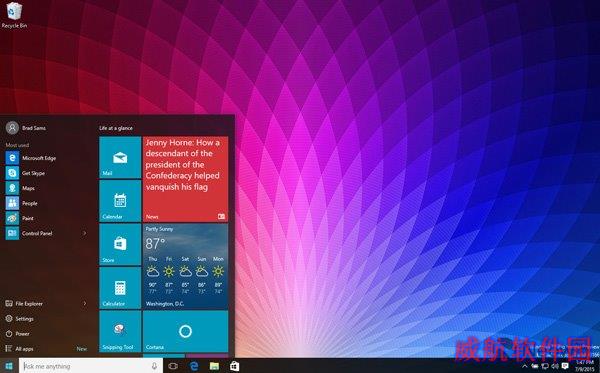This screenshot has height=373, width=600.
Task: Show hidden system tray icons chevron
Action: point(525,366)
